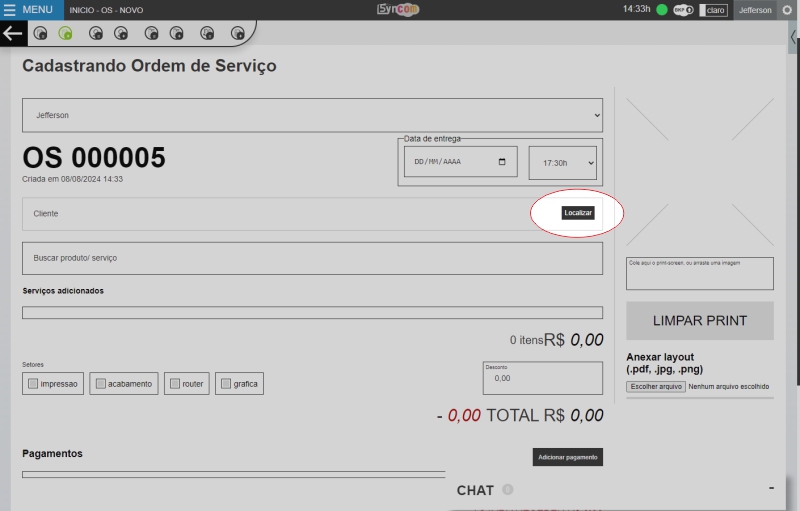This screenshot has height=511, width=800.
Task: Click the green highlighted toolbar icon
Action: (x=65, y=33)
